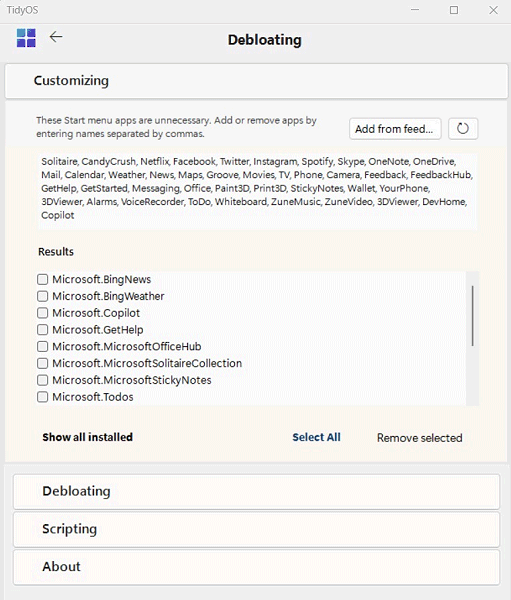Open the About section panel
Image resolution: width=511 pixels, height=600 pixels.
click(x=256, y=567)
